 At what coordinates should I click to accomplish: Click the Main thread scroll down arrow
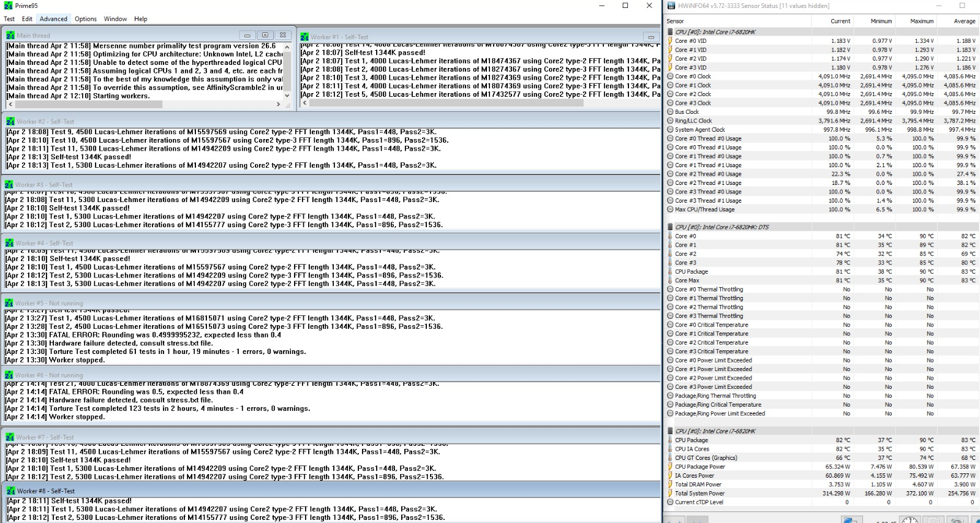[287, 96]
